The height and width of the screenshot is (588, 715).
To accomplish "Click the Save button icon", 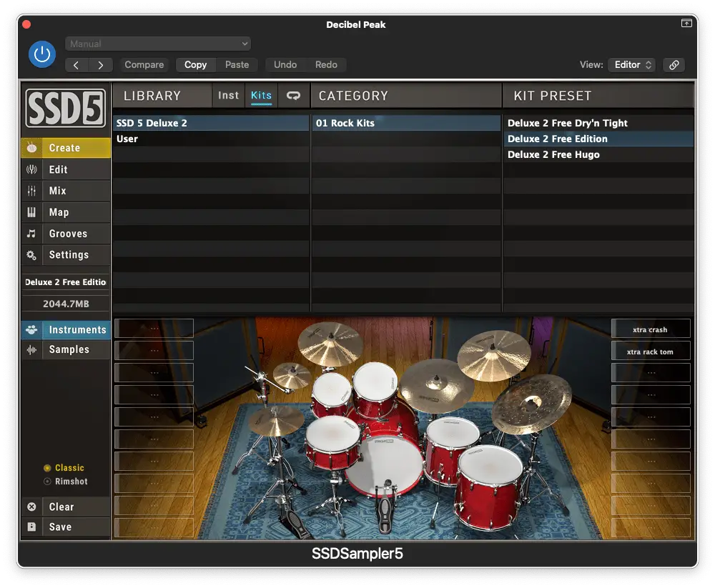I will point(31,527).
